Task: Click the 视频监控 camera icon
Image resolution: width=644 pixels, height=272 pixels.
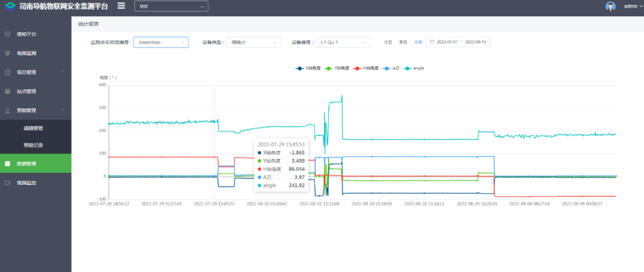Action: (7, 183)
